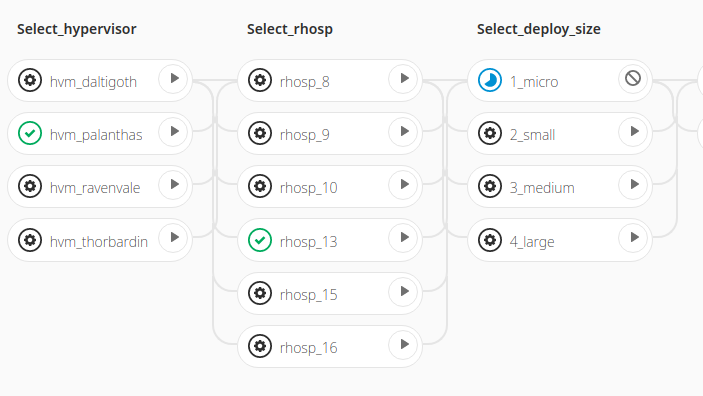Open the 3_medium job details
This screenshot has width=703, height=396.
pos(542,188)
